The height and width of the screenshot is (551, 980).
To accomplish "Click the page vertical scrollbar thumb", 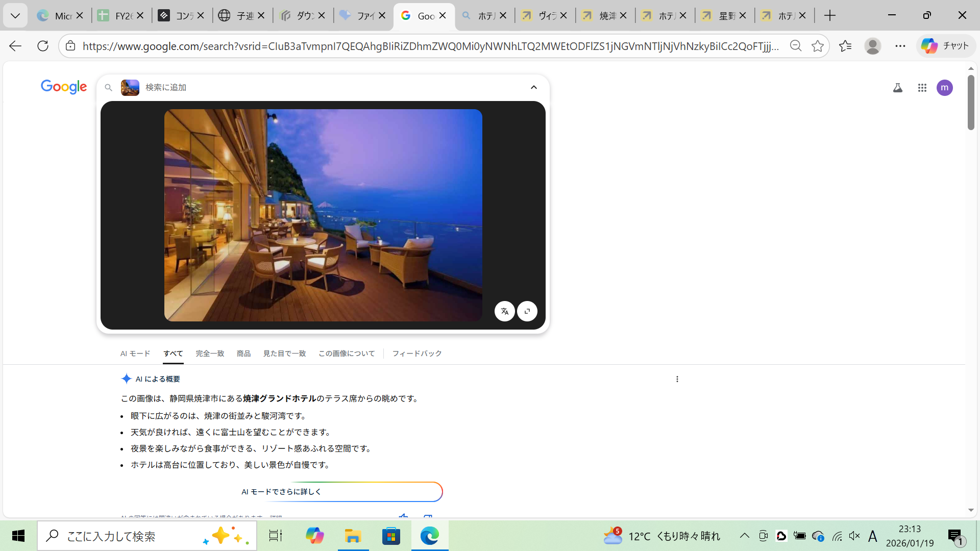I will tap(970, 102).
